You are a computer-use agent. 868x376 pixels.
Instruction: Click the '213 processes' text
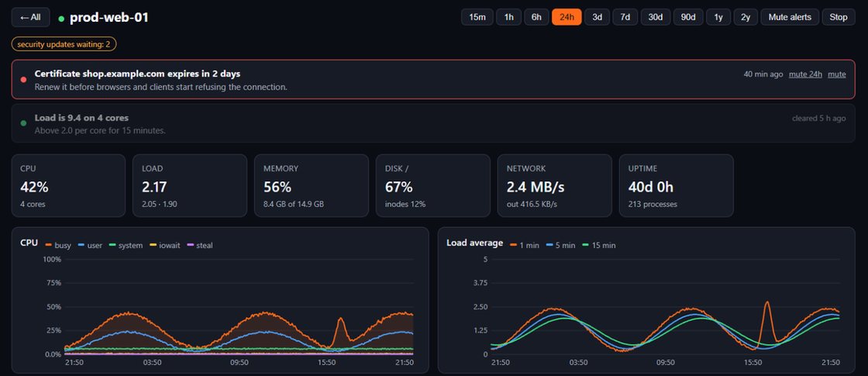(x=653, y=205)
